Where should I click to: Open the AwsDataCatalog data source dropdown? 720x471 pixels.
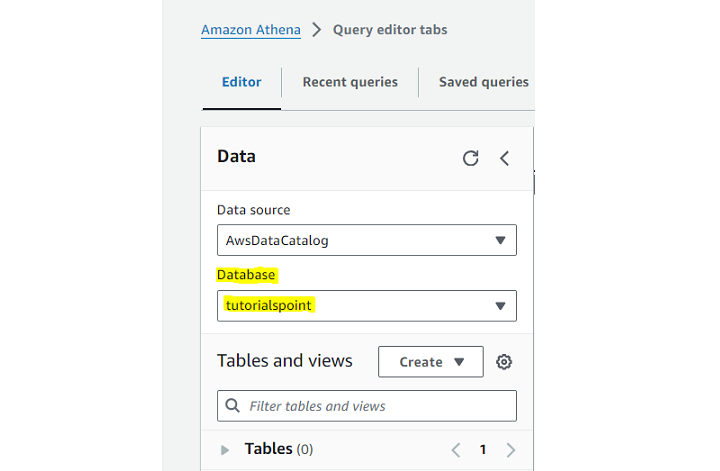tap(366, 240)
